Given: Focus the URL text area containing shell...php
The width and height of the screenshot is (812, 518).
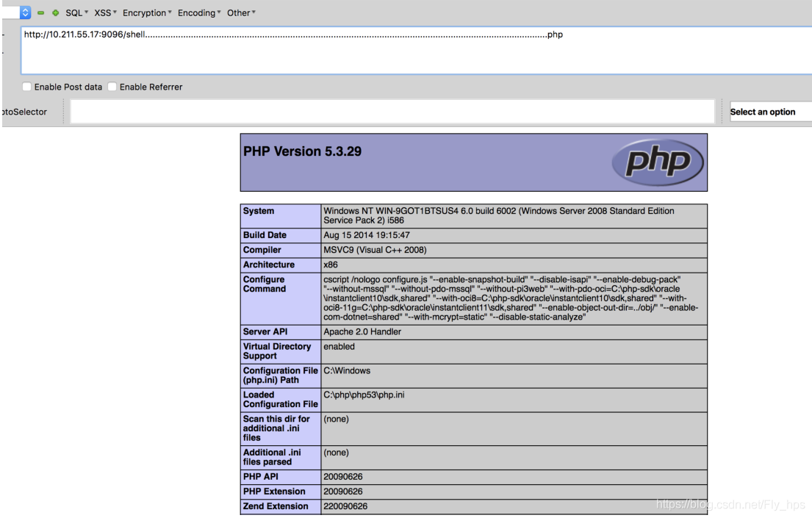Looking at the screenshot, I should [417, 50].
